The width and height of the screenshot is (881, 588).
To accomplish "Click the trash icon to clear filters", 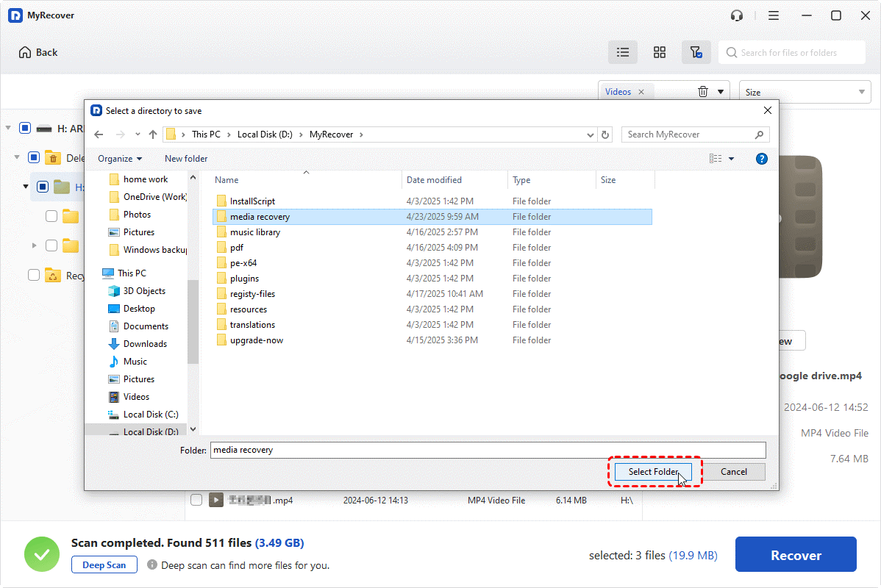I will tap(703, 92).
